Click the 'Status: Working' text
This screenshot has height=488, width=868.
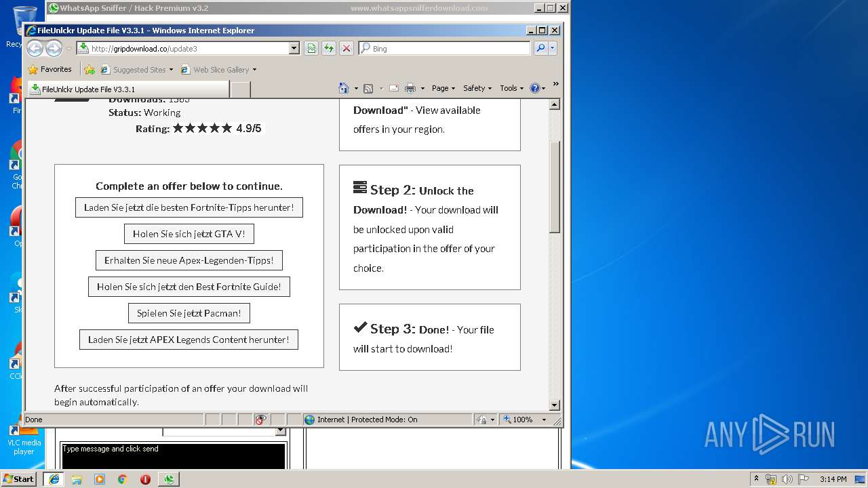tap(144, 113)
